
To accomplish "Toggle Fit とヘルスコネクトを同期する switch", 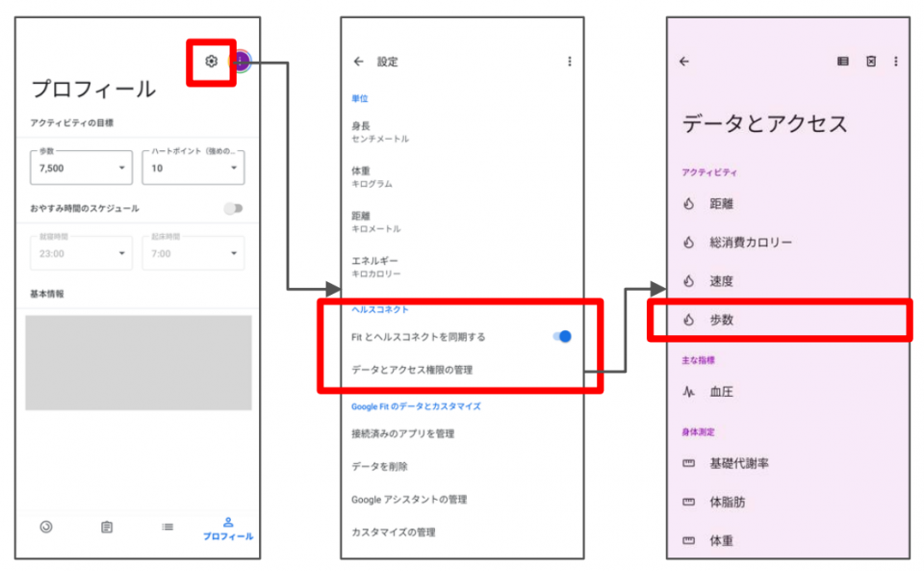I will click(x=562, y=336).
